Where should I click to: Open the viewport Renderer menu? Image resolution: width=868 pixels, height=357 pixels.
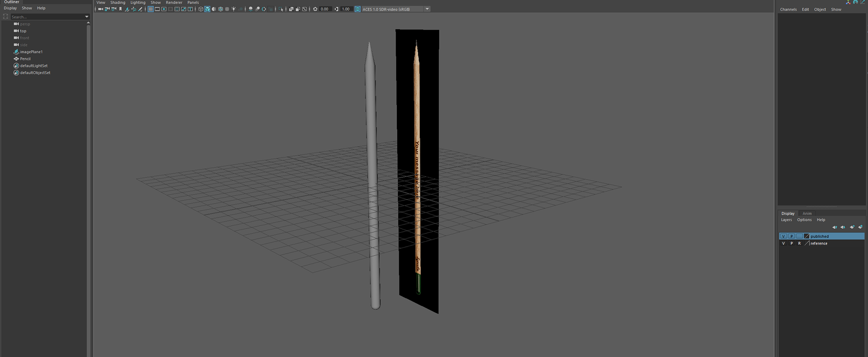[x=174, y=2]
